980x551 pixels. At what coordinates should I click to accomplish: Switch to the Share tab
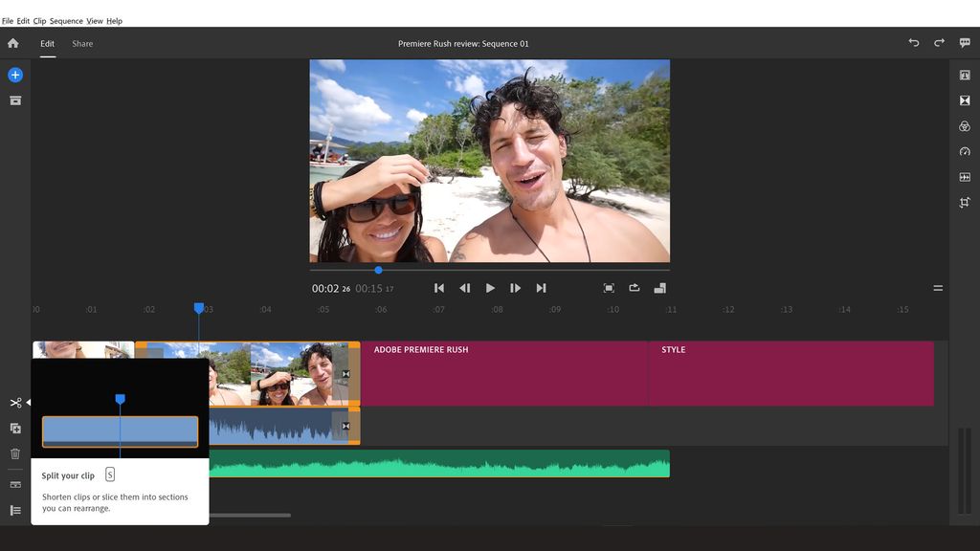click(x=81, y=43)
